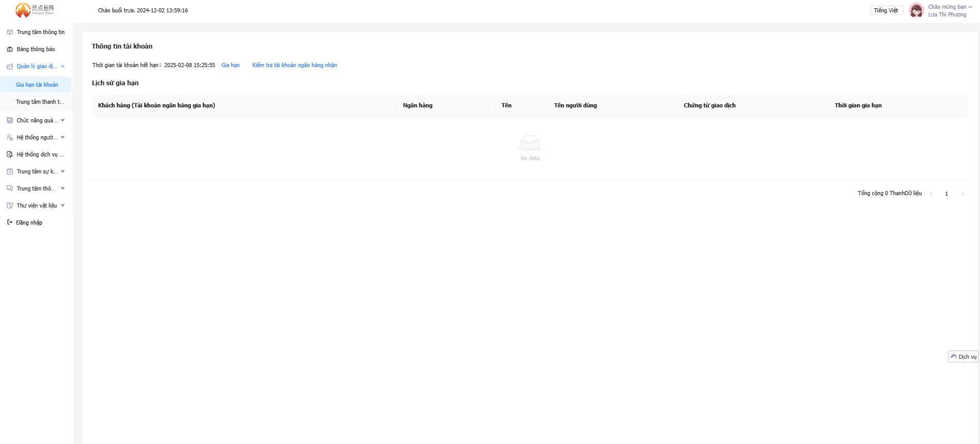This screenshot has width=980, height=444.
Task: Click the user avatar picture
Action: [916, 10]
